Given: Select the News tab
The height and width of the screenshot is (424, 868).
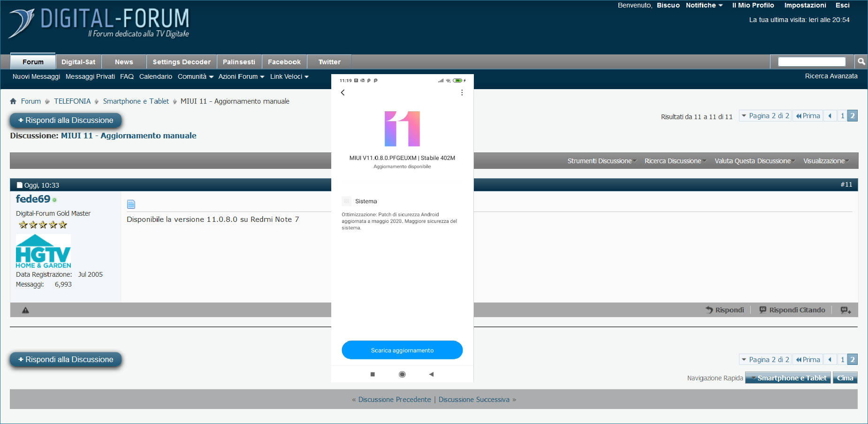Looking at the screenshot, I should pos(124,62).
